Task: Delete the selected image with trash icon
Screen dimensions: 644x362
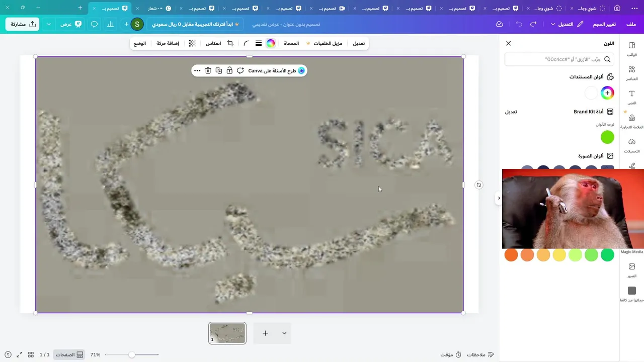Action: tap(208, 71)
